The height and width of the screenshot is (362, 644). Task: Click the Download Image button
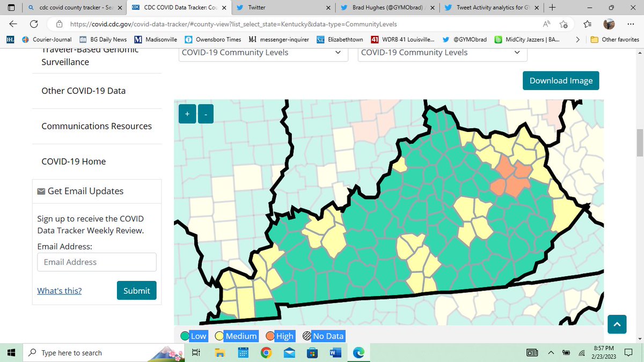point(561,80)
